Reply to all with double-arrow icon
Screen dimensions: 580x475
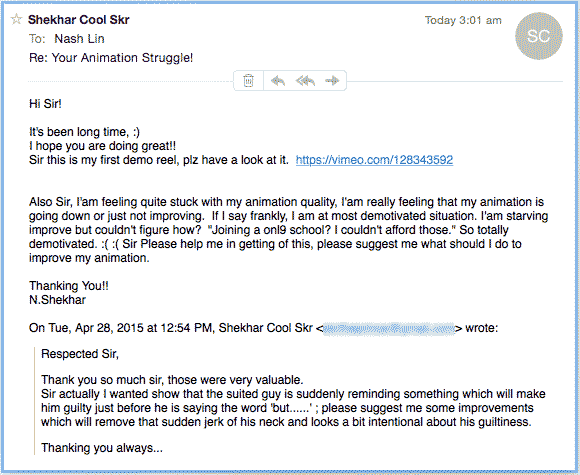pos(305,80)
